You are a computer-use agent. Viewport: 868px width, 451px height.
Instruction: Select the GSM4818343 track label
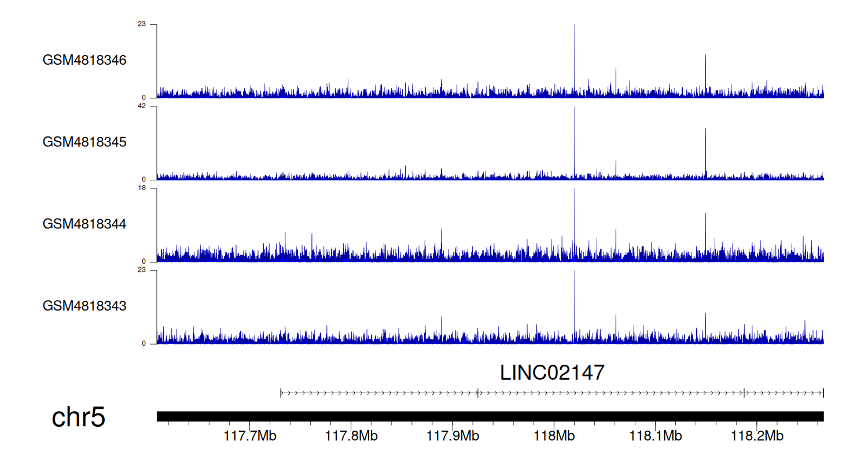[x=84, y=305]
